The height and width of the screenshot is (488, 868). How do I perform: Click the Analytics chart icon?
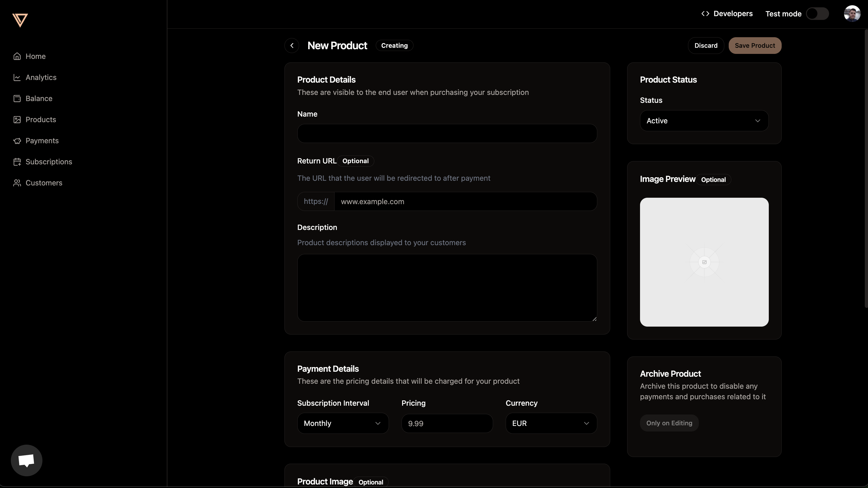point(17,78)
